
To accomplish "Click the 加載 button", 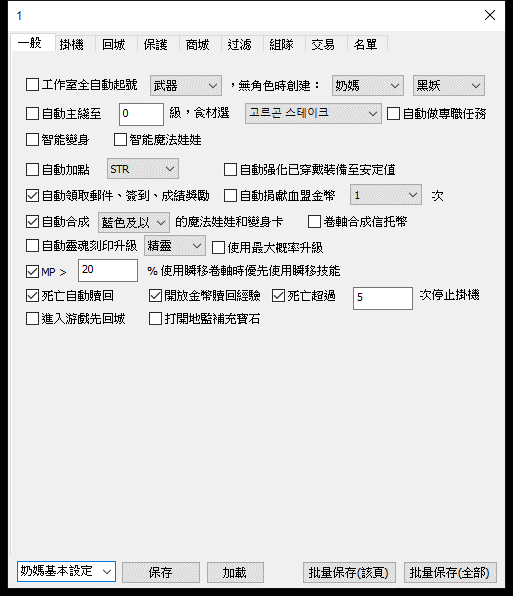I will point(235,572).
